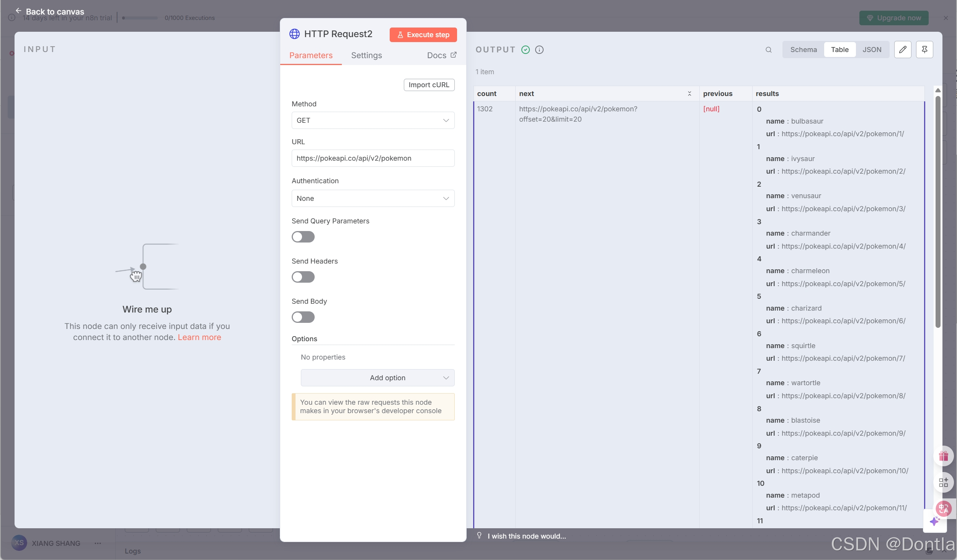Screen dimensions: 957x560
Task: Click the Back to canvas arrow
Action: point(18,11)
